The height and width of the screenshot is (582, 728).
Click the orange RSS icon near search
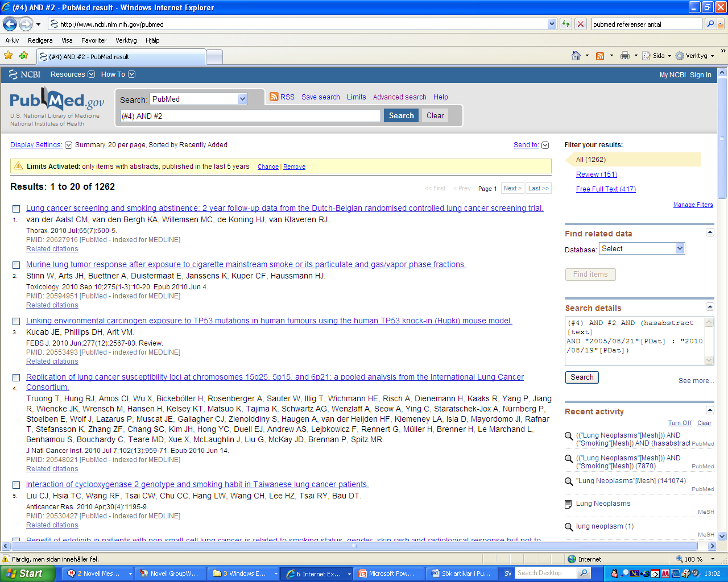274,97
